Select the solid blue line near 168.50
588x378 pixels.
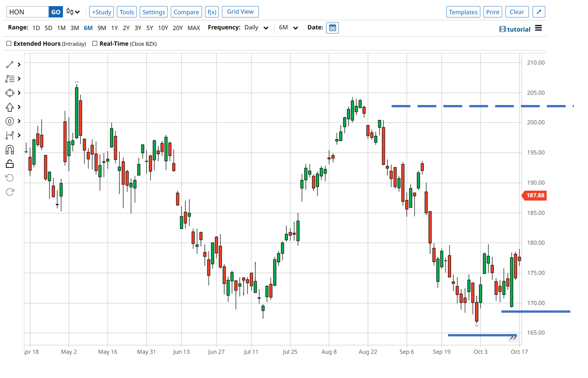pos(536,312)
